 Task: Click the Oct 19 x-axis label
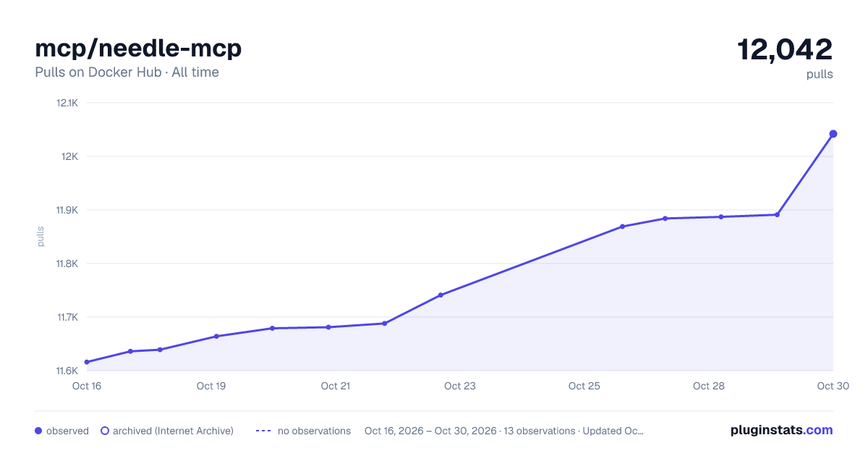[x=211, y=386]
